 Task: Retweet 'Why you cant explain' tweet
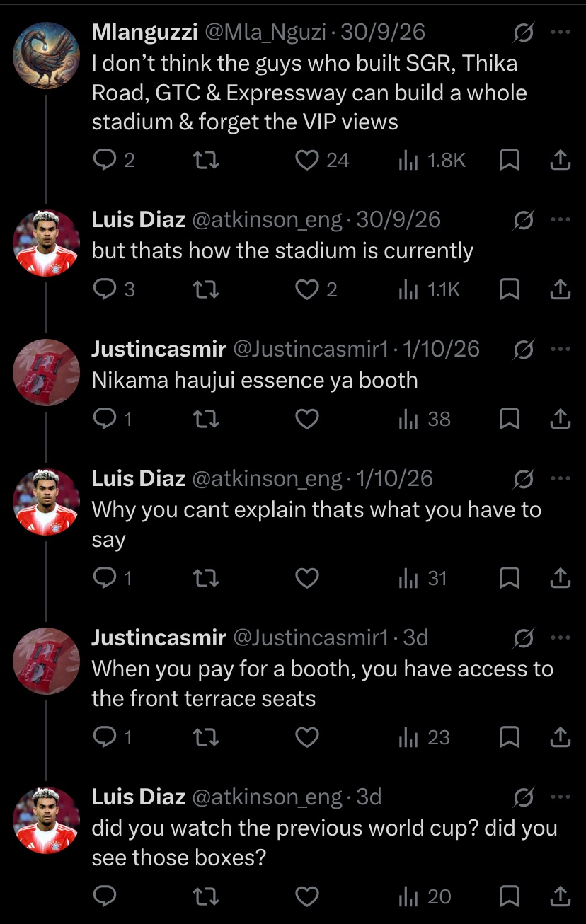click(x=206, y=578)
